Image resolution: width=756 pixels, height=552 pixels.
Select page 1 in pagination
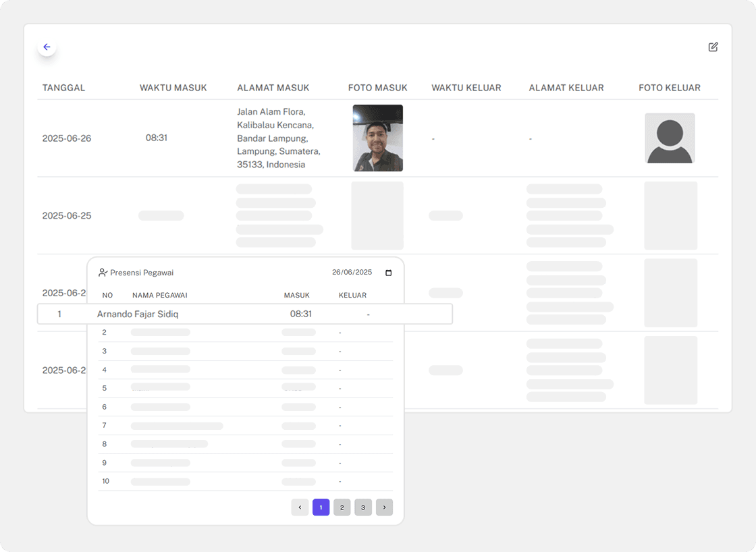[x=321, y=507]
